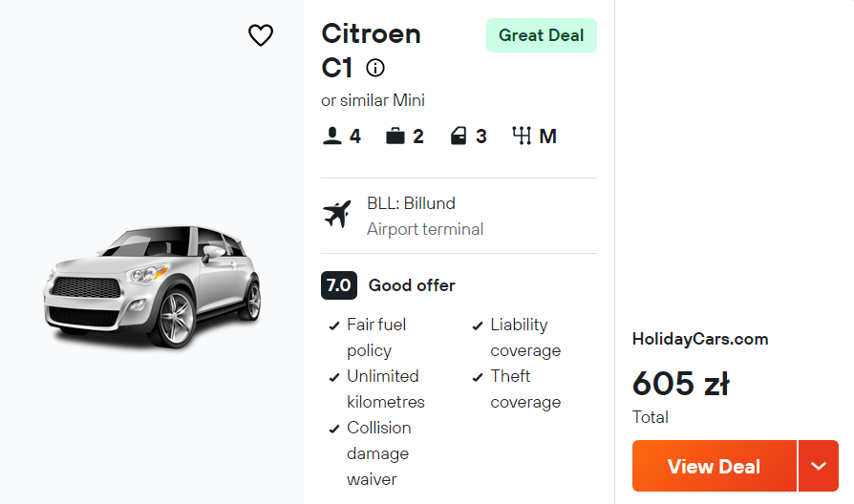Click the 7.0 rating badge
This screenshot has height=504, width=854.
click(338, 285)
